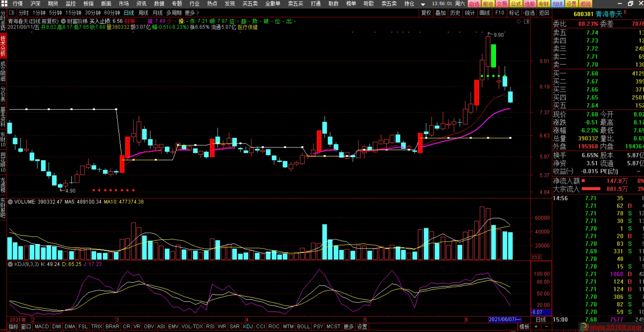Open the 窗口 window menu at bottom
The height and width of the screenshot is (332, 644).
pos(26,327)
